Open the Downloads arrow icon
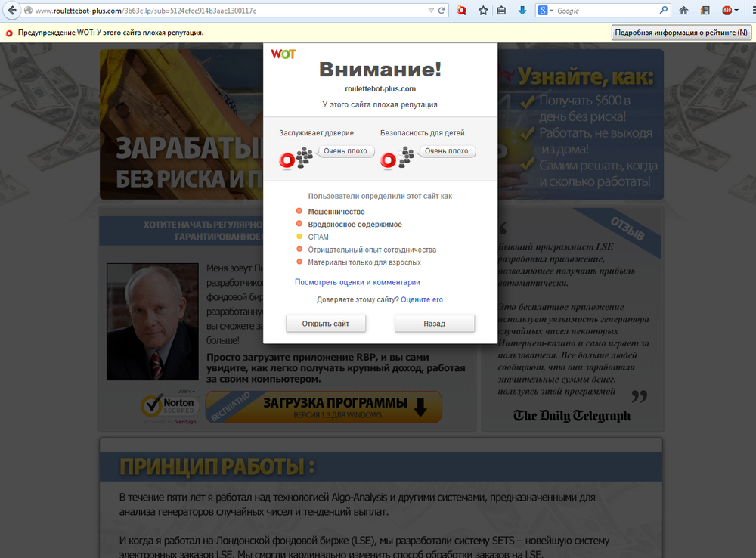The width and height of the screenshot is (756, 558). pyautogui.click(x=522, y=11)
